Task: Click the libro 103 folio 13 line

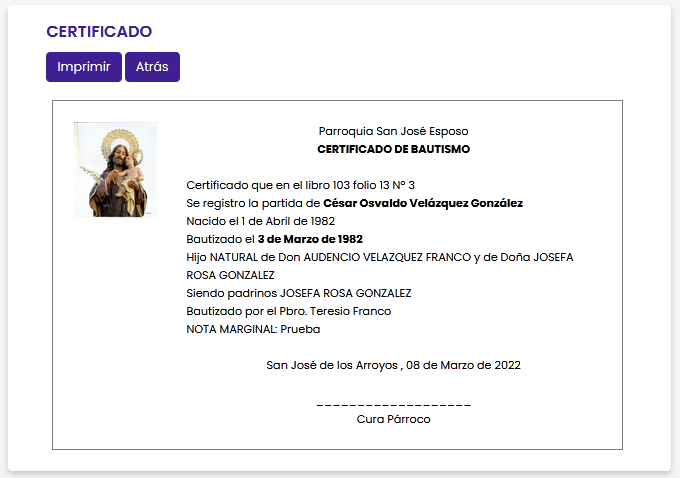Action: coord(300,185)
